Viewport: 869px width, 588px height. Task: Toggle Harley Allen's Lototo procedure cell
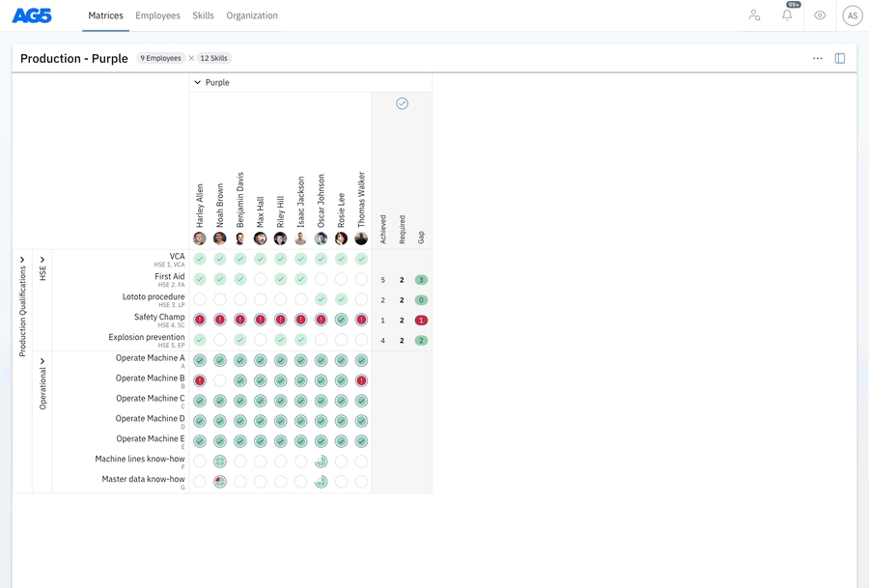(200, 300)
